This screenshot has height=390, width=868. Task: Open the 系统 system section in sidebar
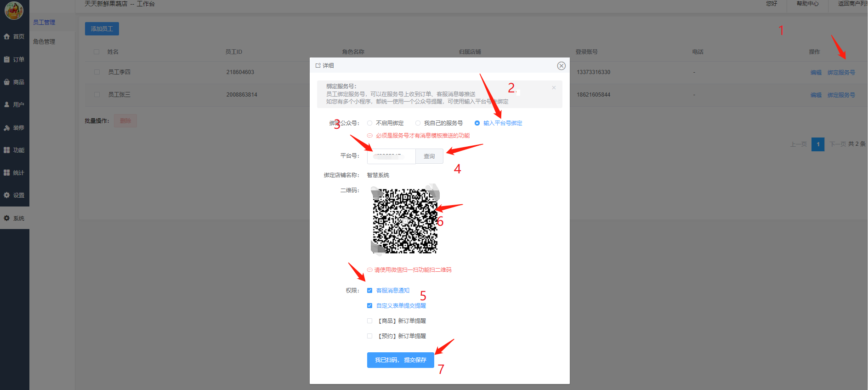14,218
